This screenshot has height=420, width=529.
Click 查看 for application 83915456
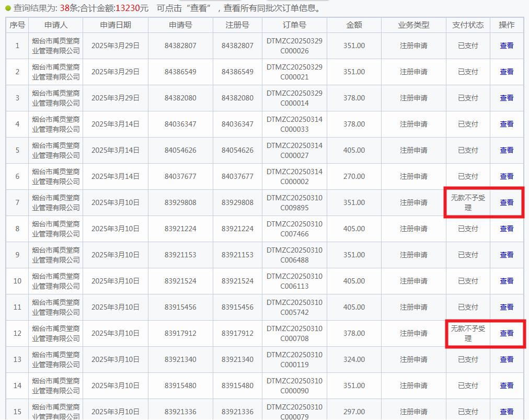coord(507,307)
